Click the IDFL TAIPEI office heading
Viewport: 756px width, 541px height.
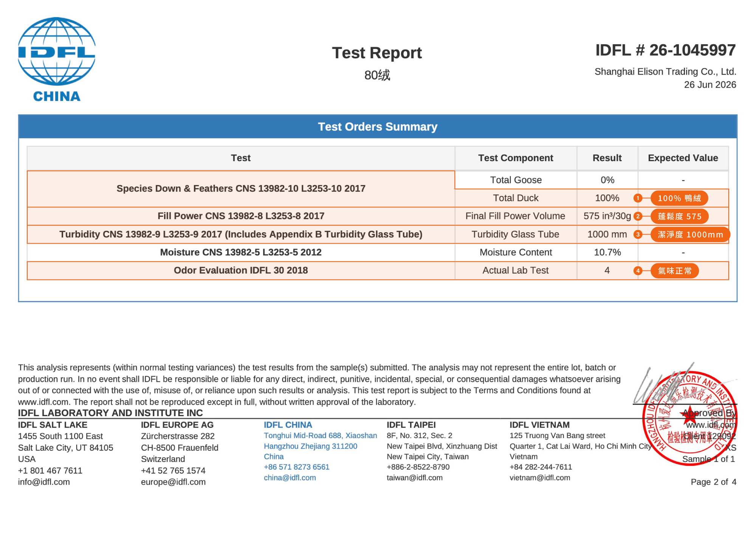coord(411,425)
